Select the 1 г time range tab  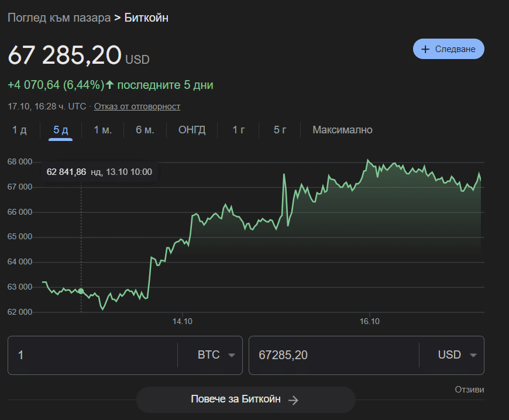pyautogui.click(x=239, y=130)
